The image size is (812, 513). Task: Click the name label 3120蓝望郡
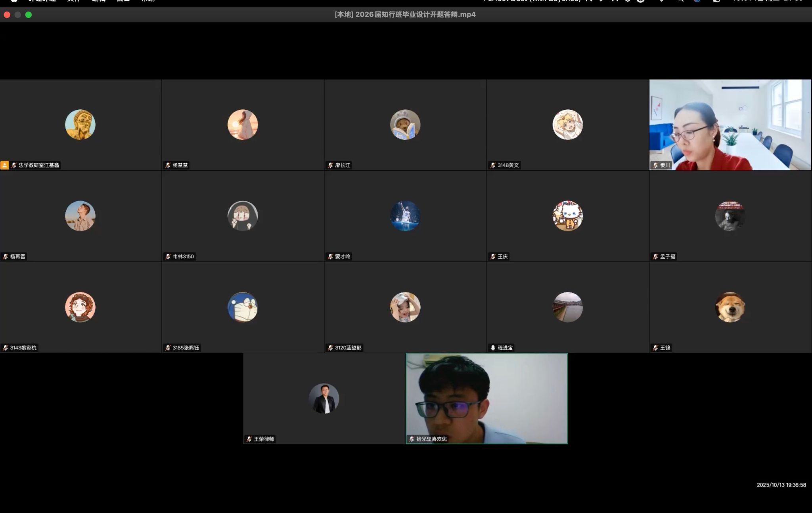point(348,348)
